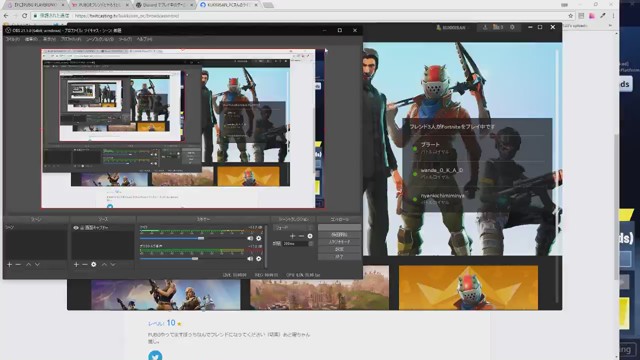Image resolution: width=640 pixels, height=360 pixels.
Task: Open OBS プロファイル menu
Action: tap(71, 39)
